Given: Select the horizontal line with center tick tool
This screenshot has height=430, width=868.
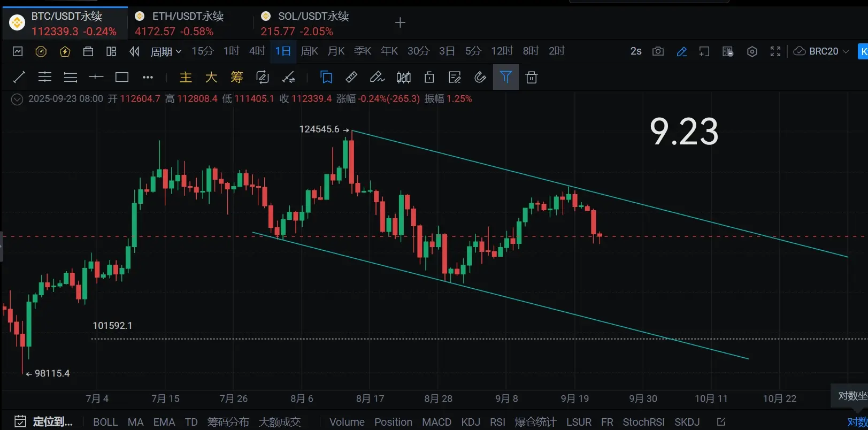Looking at the screenshot, I should pyautogui.click(x=96, y=78).
